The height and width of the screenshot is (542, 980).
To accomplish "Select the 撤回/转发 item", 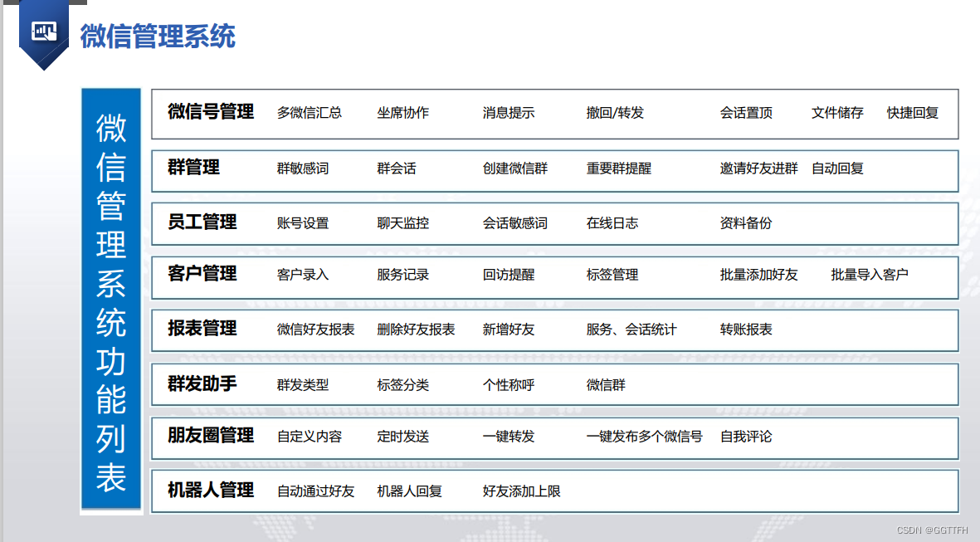I will 615,113.
